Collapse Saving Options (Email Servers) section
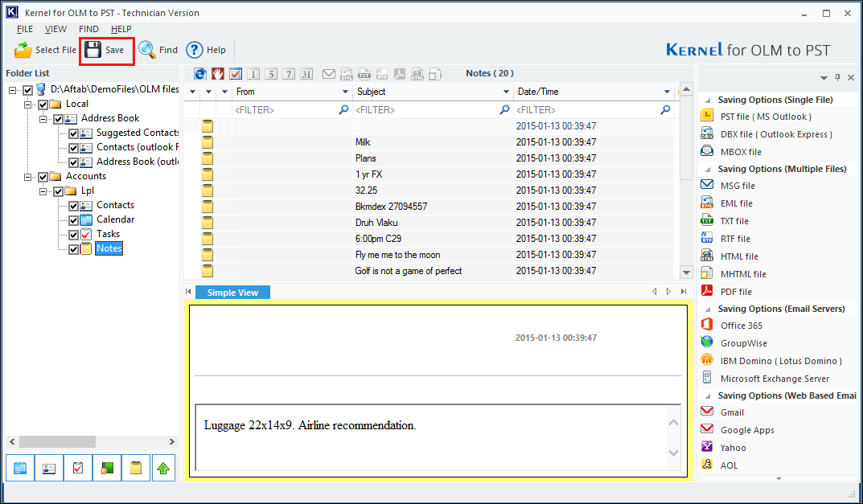 pyautogui.click(x=708, y=309)
